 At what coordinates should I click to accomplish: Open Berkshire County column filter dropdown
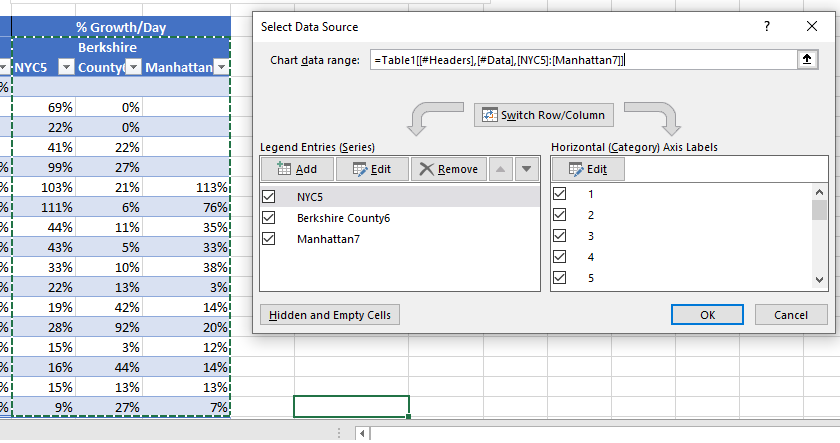click(x=133, y=67)
